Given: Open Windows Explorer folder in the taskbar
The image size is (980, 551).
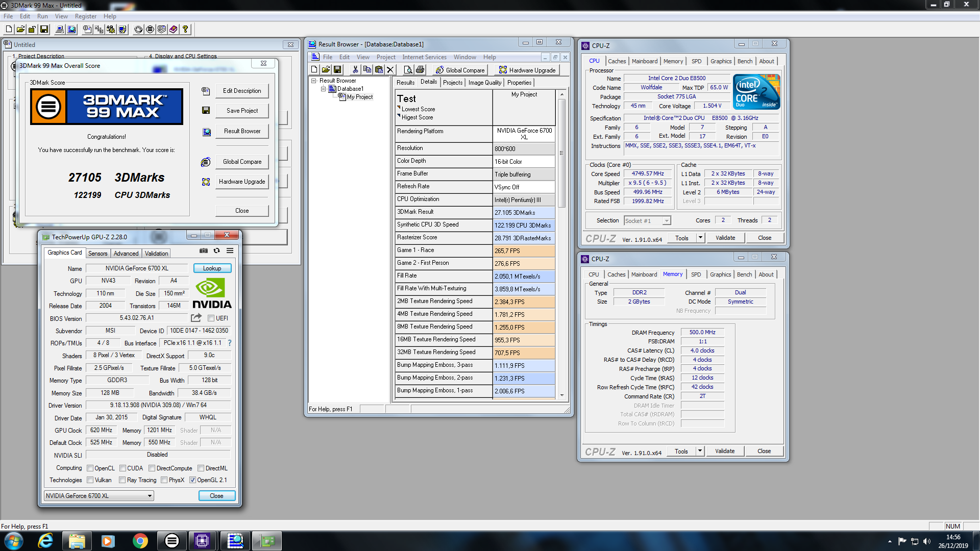Looking at the screenshot, I should click(77, 541).
